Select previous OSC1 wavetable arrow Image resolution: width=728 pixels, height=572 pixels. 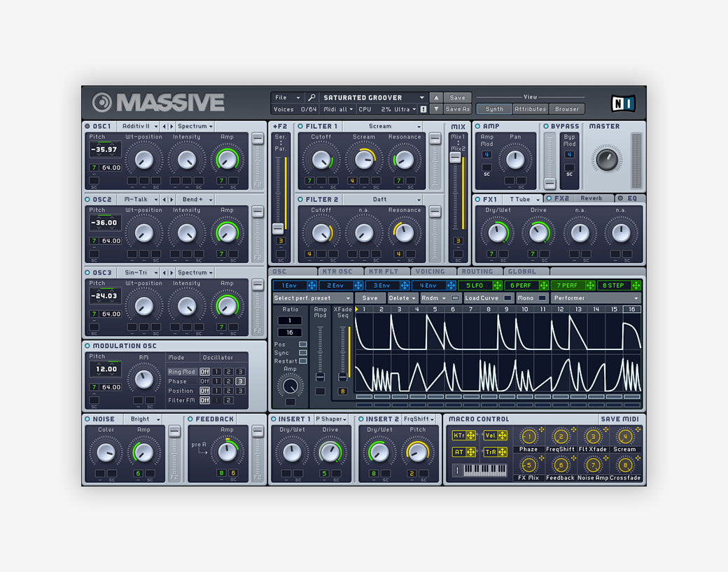coord(164,126)
